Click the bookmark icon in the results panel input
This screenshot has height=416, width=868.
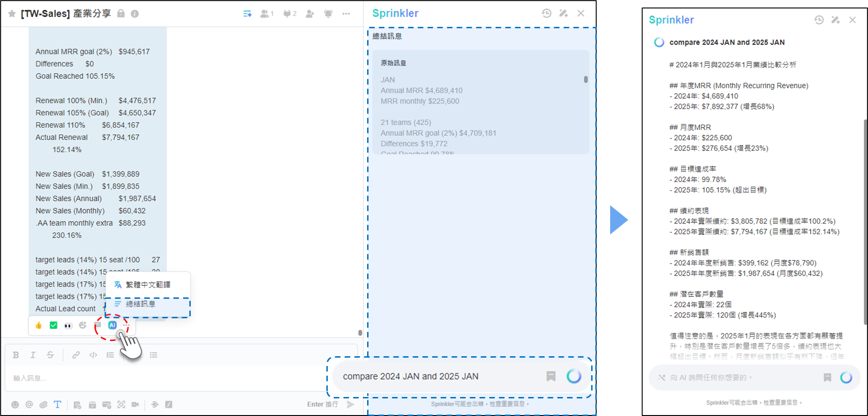coord(827,378)
